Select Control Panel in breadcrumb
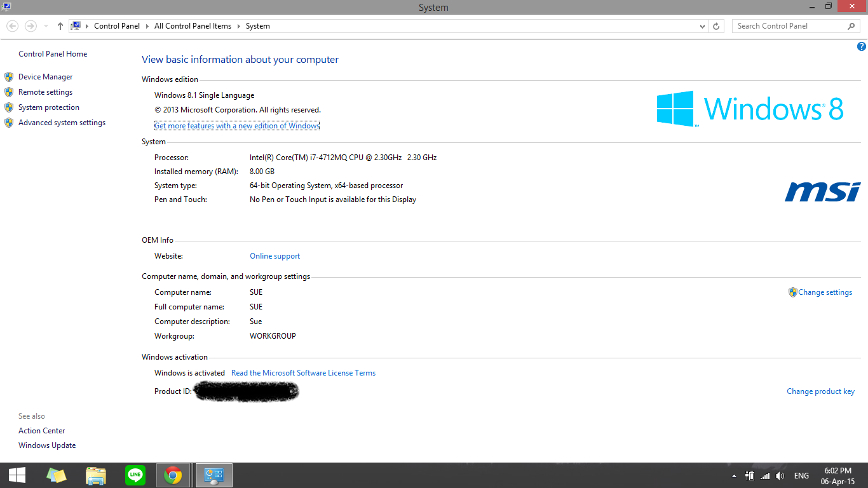Screen dimensions: 868x488 click(x=116, y=26)
